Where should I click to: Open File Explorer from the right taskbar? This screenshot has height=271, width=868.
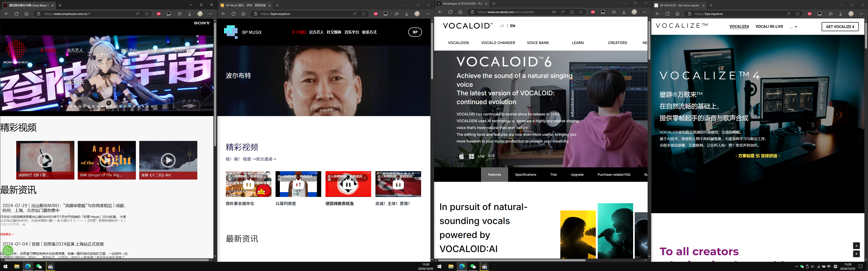pyautogui.click(x=451, y=266)
